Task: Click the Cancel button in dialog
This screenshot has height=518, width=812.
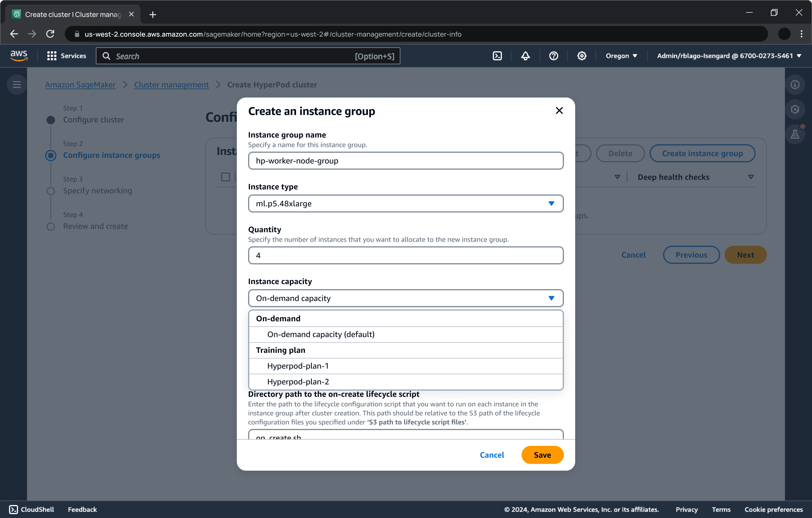Action: coord(492,455)
